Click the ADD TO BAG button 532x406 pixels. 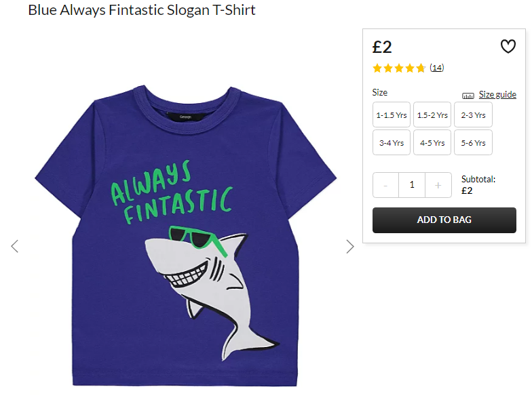[444, 220]
